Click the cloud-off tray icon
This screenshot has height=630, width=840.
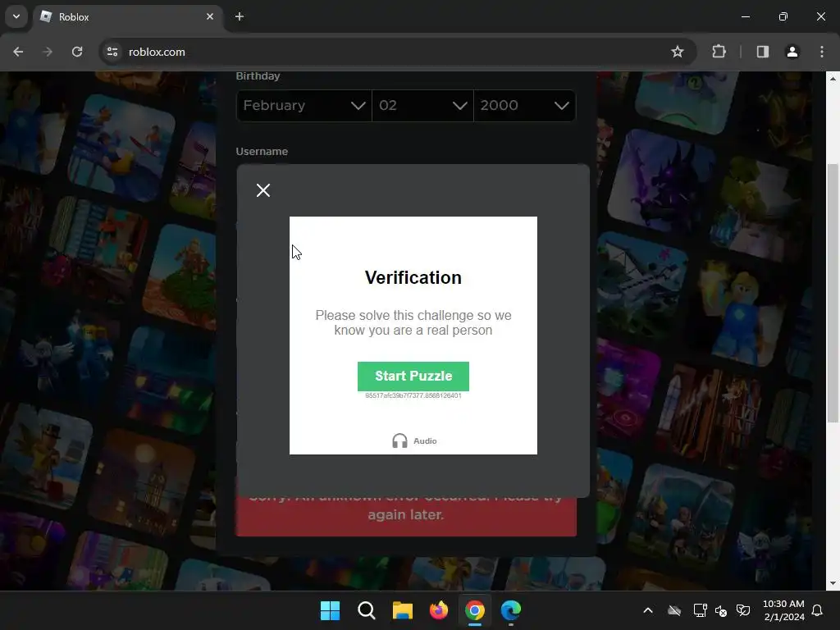tap(674, 610)
